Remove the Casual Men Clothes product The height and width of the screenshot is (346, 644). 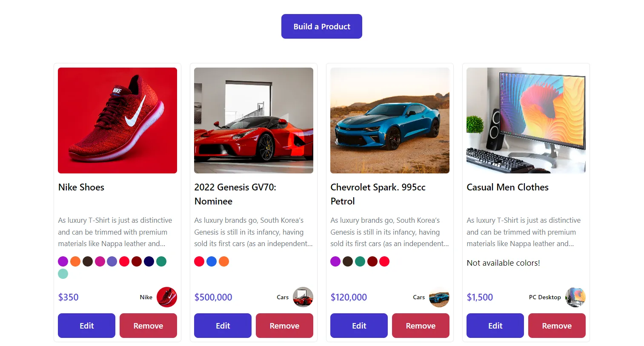click(557, 325)
